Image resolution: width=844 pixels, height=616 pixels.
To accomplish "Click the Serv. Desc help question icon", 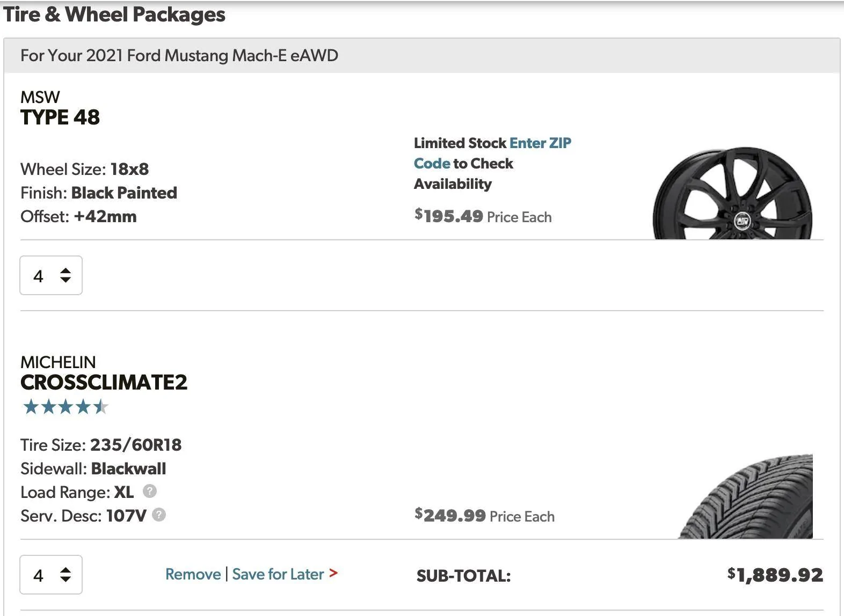I will pos(159,515).
